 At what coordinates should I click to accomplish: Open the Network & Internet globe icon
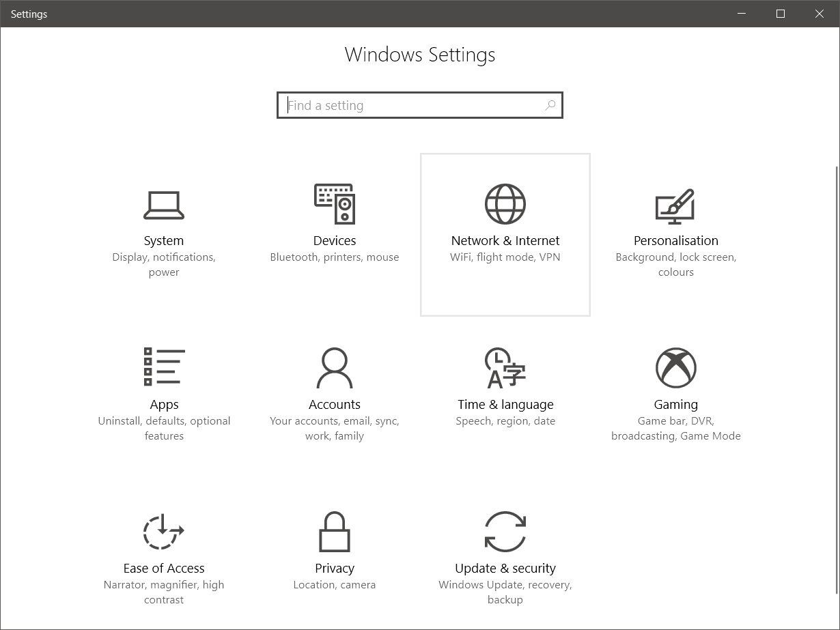(x=505, y=203)
